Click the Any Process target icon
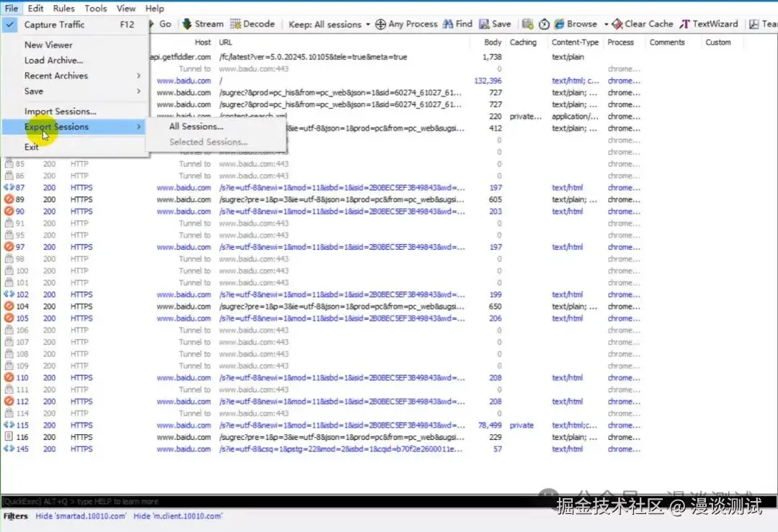Viewport: 778px width, 532px height. (380, 24)
